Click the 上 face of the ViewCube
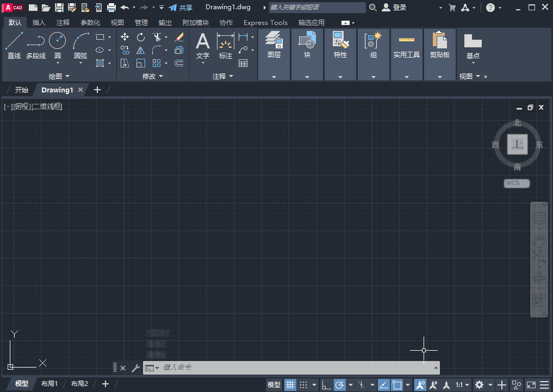The image size is (553, 392). [x=517, y=144]
